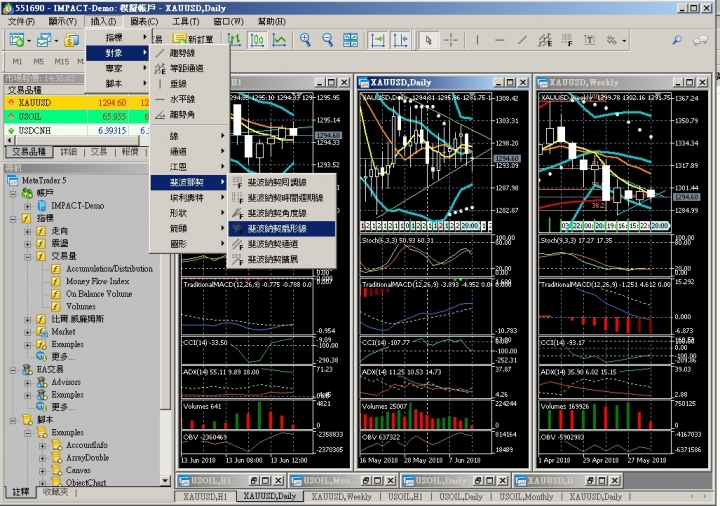The width and height of the screenshot is (720, 506).
Task: Click the zoom in magnifier toolbar icon
Action: (x=305, y=40)
